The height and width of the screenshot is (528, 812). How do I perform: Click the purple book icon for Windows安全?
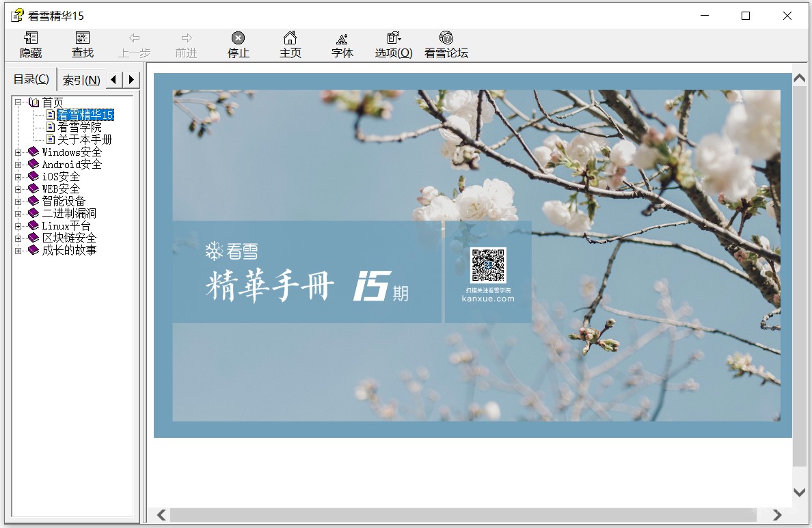point(33,152)
